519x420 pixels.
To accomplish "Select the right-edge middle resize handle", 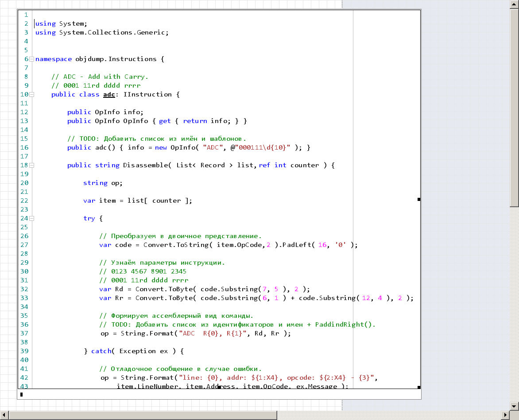I will (419, 200).
